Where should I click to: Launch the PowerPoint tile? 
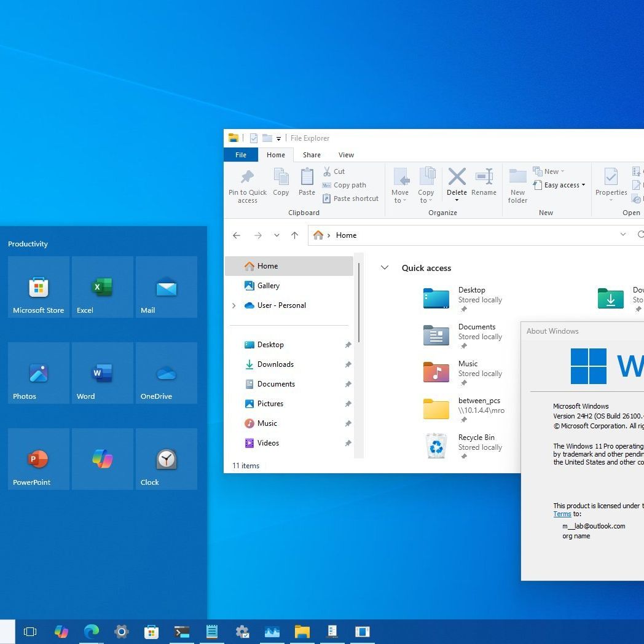pyautogui.click(x=38, y=459)
